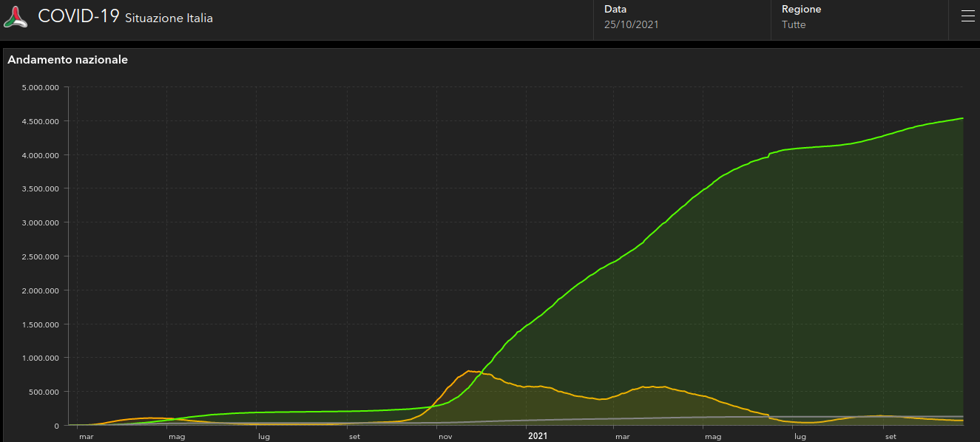The height and width of the screenshot is (442, 980).
Task: Click the first mar label on time axis
Action: click(x=86, y=437)
